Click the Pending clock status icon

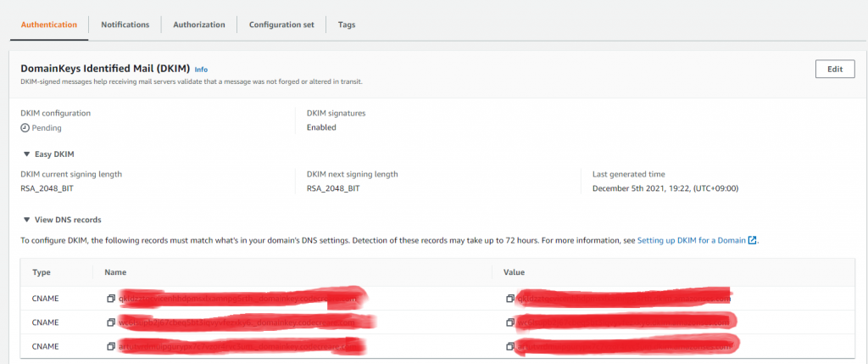click(25, 127)
